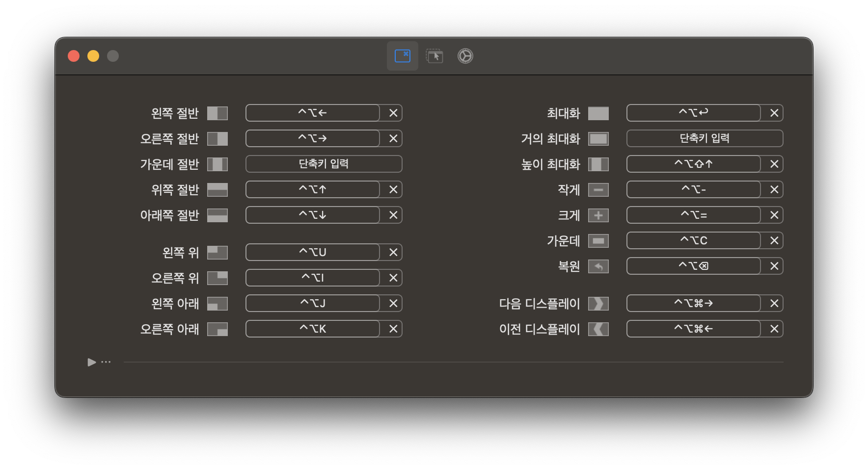Record a shortcut for 가운데 절반

pos(324,164)
